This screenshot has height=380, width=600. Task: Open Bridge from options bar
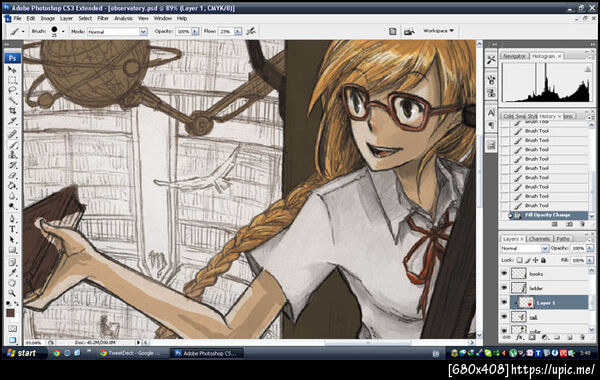point(409,31)
